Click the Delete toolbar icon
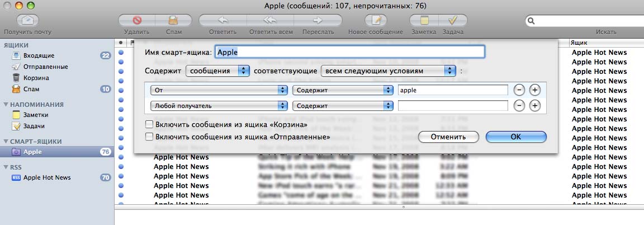 (x=137, y=21)
